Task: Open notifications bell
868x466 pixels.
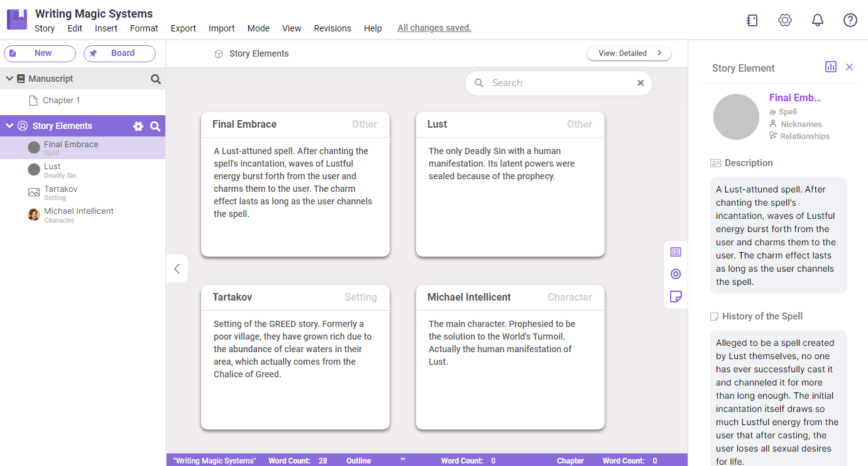Action: click(x=817, y=19)
